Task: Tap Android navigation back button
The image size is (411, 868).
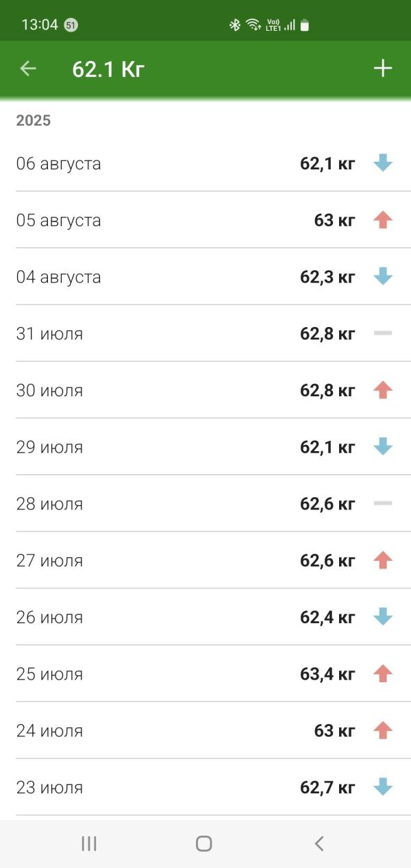Action: click(319, 843)
